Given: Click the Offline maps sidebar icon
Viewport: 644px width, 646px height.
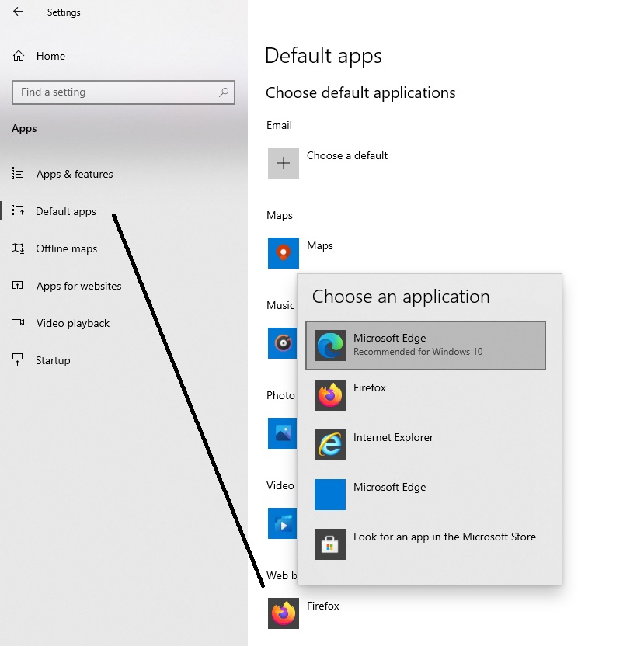Looking at the screenshot, I should (x=17, y=248).
